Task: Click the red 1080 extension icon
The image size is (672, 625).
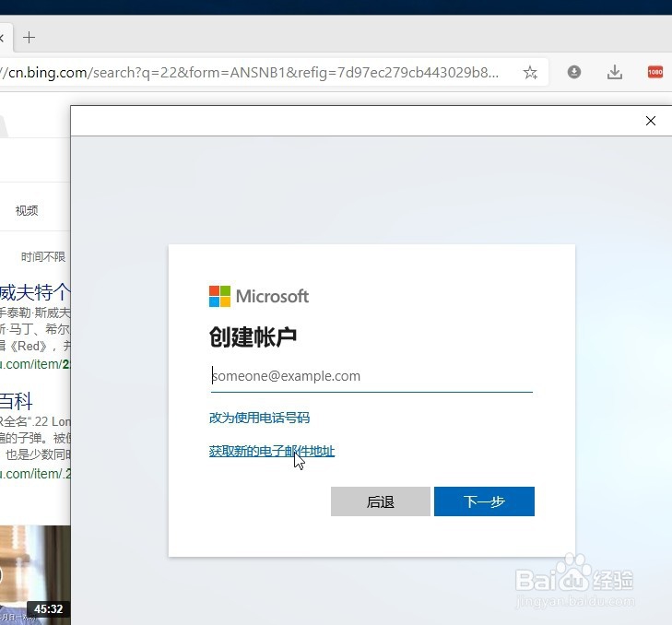Action: click(x=654, y=72)
